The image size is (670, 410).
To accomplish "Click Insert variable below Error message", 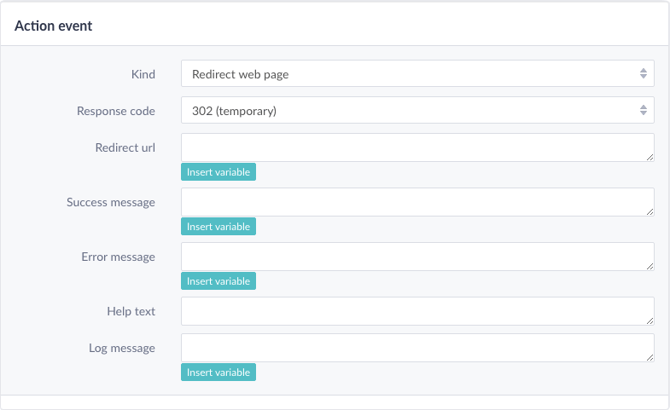I will (218, 281).
